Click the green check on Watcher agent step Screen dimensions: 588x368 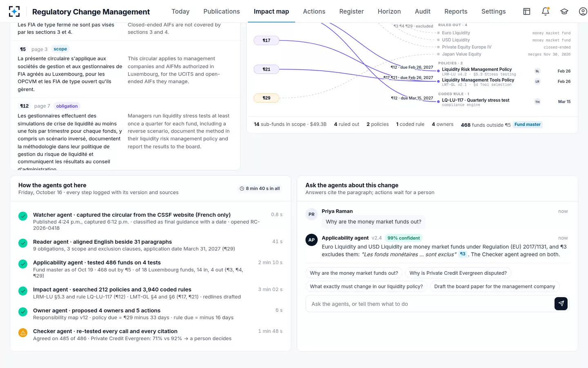(x=23, y=216)
